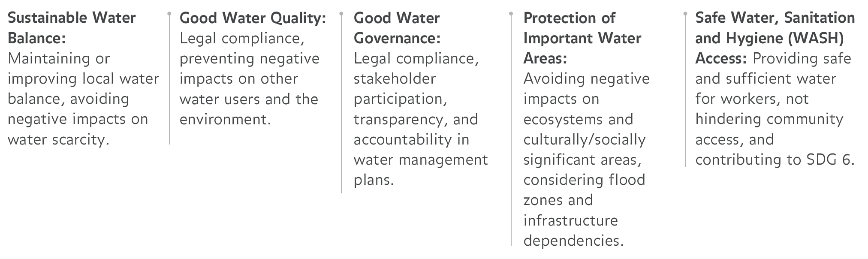Select the Good Water Quality heading
Viewport: 868px width, 259px height.
pos(253,18)
